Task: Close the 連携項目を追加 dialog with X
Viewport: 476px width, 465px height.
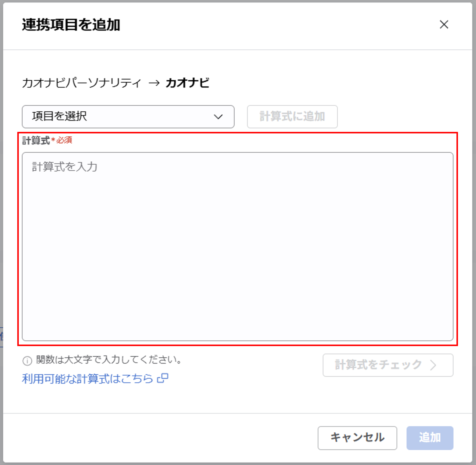Action: point(444,24)
